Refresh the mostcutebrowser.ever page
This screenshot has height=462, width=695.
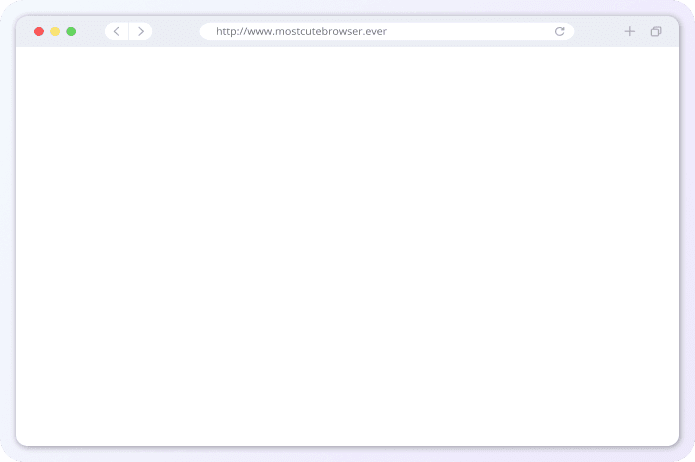click(560, 31)
